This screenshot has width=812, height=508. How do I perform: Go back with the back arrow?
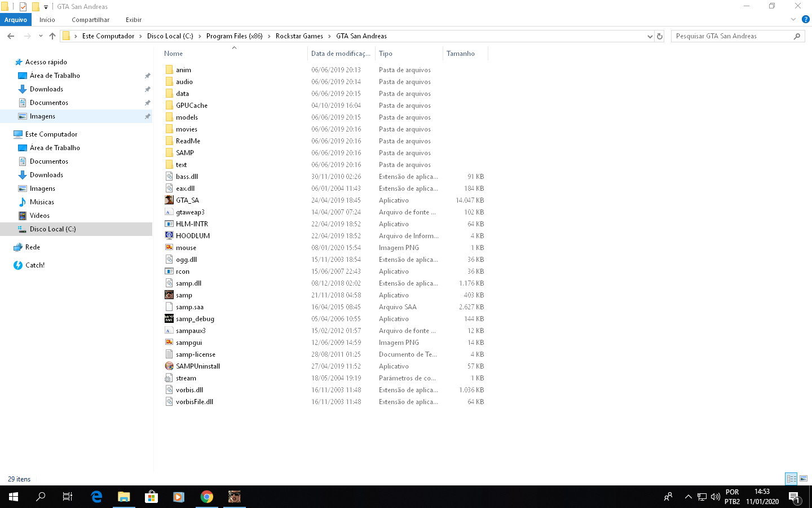11,36
